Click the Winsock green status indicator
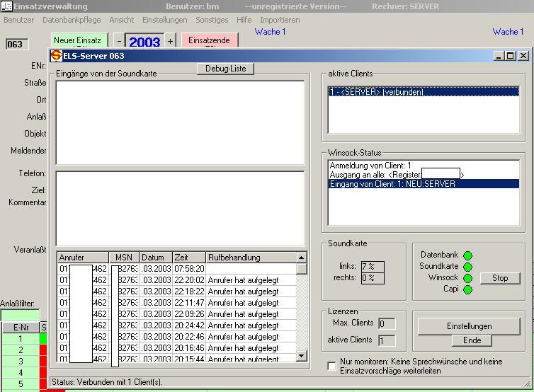The height and width of the screenshot is (392, 534). (467, 278)
